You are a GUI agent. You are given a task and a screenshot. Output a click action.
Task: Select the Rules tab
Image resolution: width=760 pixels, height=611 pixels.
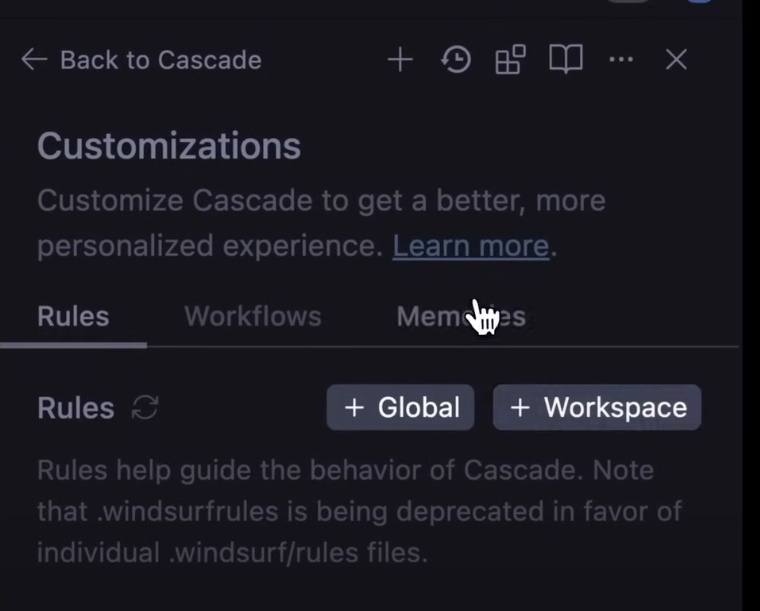(x=73, y=316)
